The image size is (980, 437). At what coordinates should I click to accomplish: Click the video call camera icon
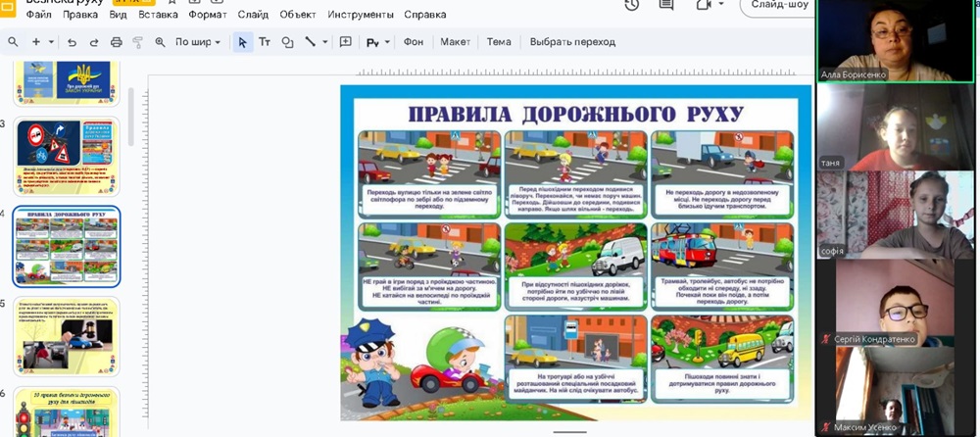704,5
